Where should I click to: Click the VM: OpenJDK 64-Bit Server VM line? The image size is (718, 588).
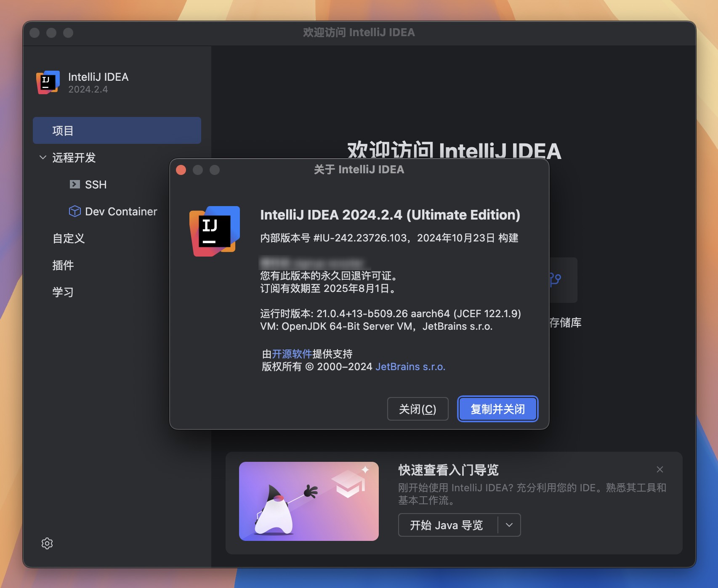pyautogui.click(x=376, y=326)
